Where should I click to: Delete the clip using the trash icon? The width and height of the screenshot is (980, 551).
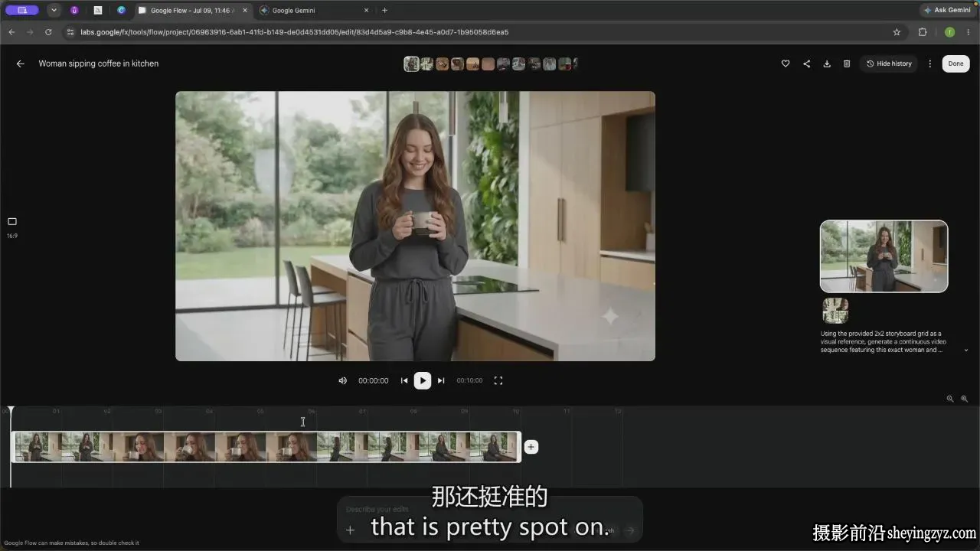847,64
